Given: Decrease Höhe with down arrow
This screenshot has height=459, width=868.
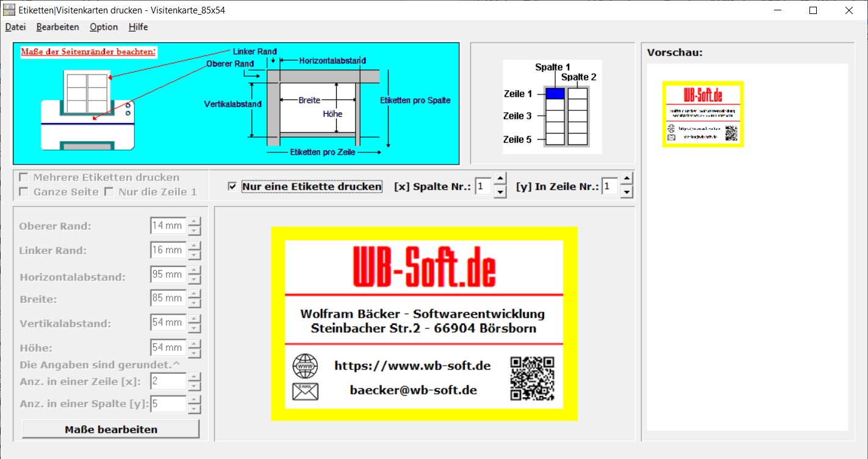Looking at the screenshot, I should [195, 352].
